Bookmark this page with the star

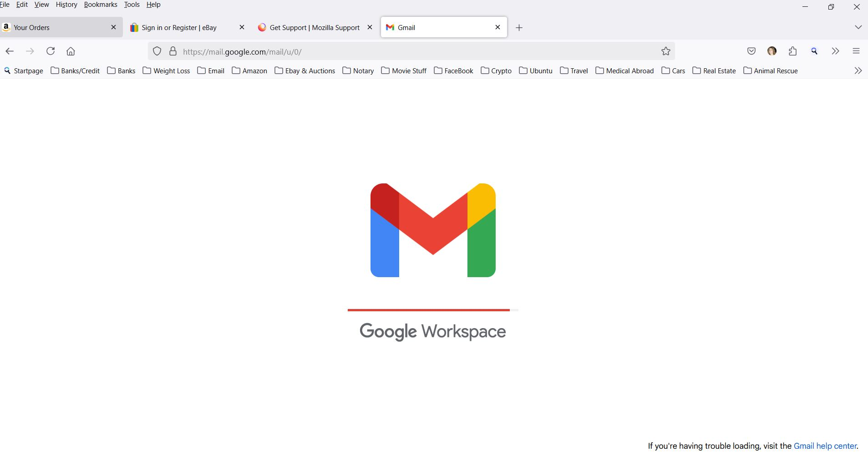click(x=666, y=51)
